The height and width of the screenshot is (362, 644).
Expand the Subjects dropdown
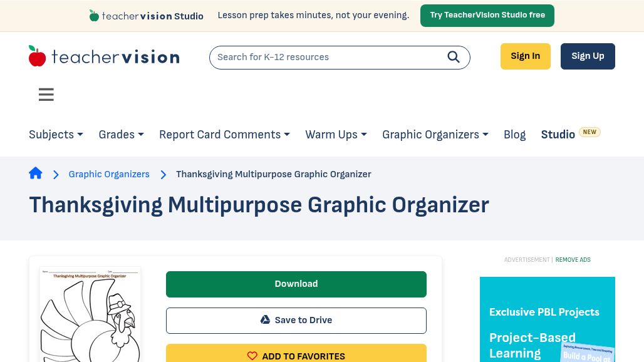tap(56, 135)
